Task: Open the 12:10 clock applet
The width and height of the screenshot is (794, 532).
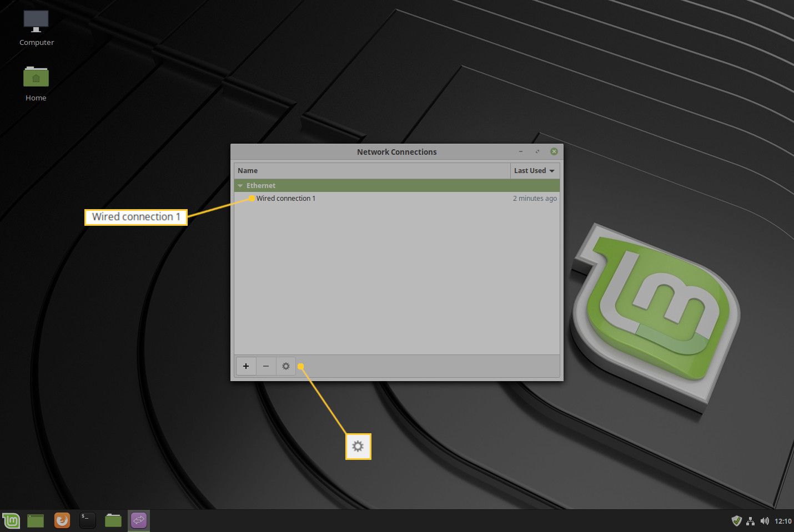Action: 783,521
